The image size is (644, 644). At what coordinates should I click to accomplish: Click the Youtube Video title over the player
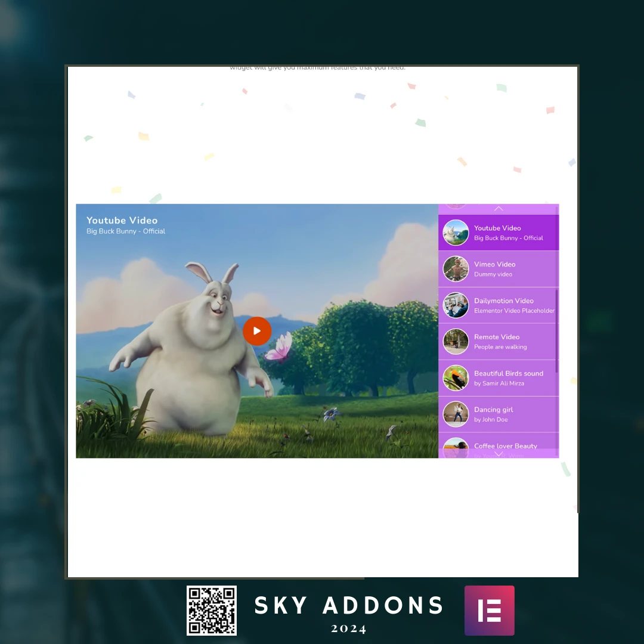coord(122,220)
